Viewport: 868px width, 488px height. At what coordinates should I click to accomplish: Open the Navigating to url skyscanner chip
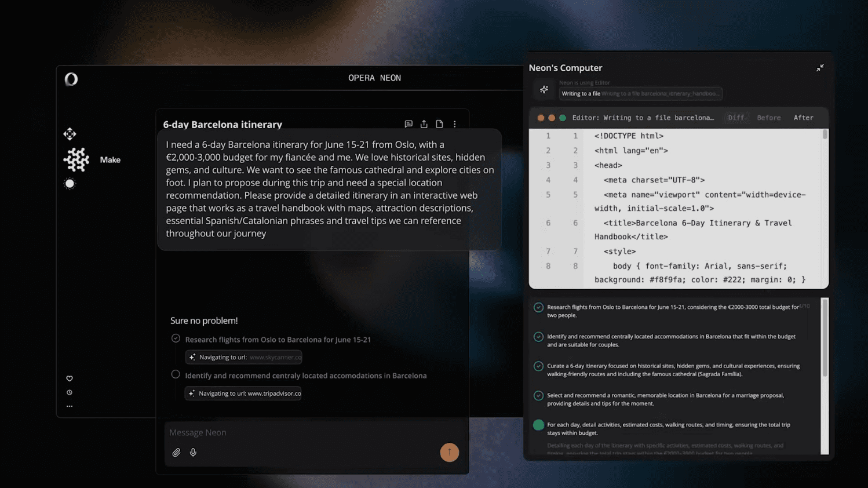tap(243, 357)
